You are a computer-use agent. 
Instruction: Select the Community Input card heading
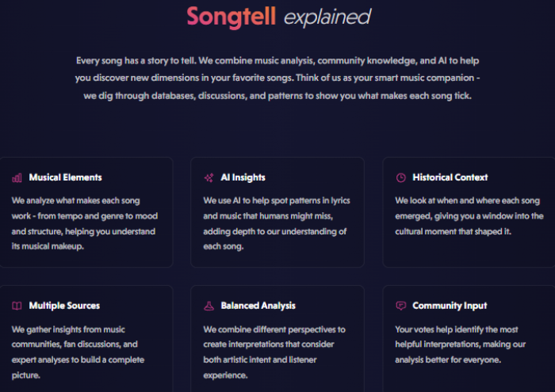(450, 306)
